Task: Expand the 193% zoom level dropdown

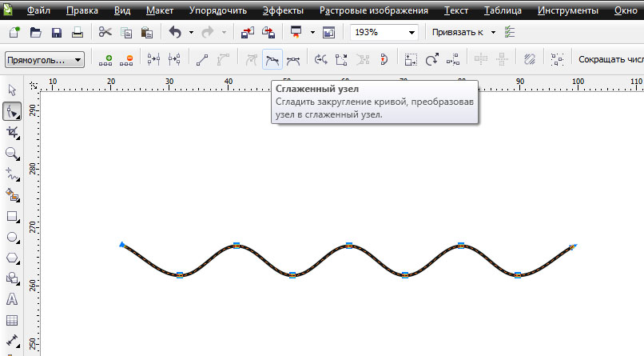Action: coord(411,33)
